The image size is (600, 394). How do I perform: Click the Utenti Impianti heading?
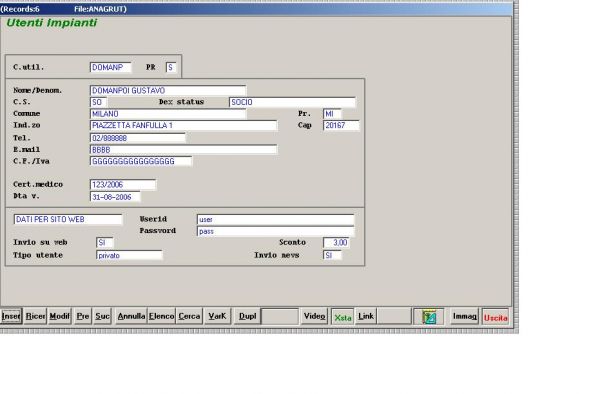click(51, 23)
